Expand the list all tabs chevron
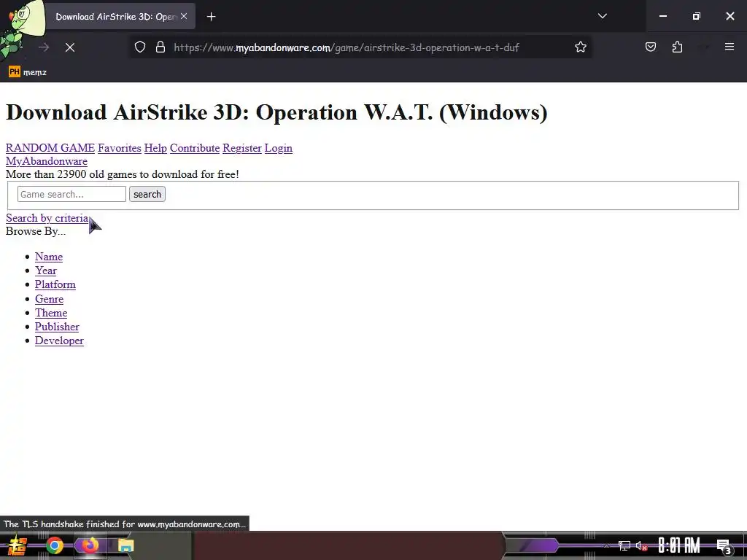747x560 pixels. tap(602, 16)
